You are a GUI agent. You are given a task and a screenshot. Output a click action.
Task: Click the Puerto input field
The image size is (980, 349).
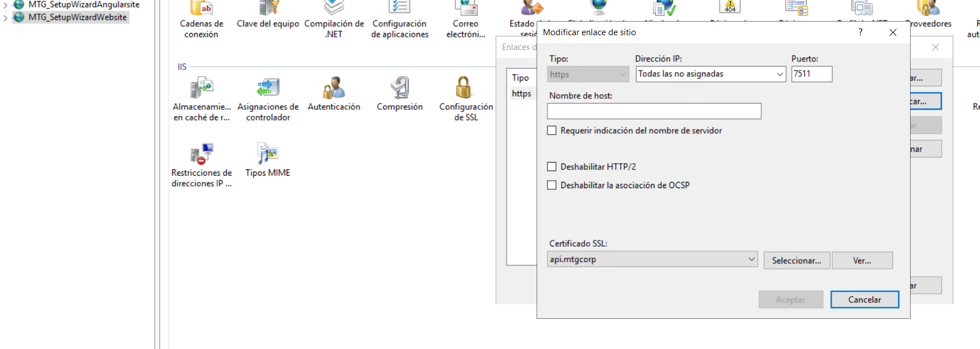point(812,74)
